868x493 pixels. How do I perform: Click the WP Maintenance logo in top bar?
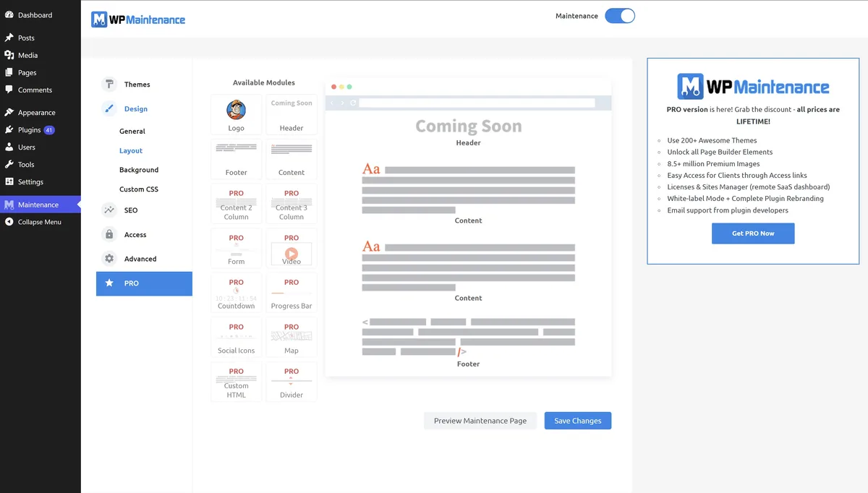coord(138,20)
